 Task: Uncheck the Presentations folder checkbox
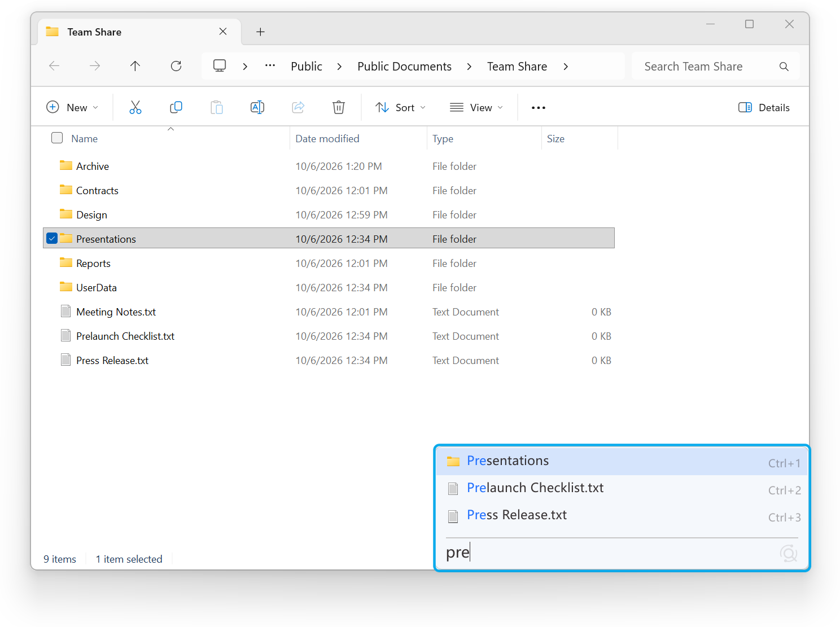click(x=52, y=239)
